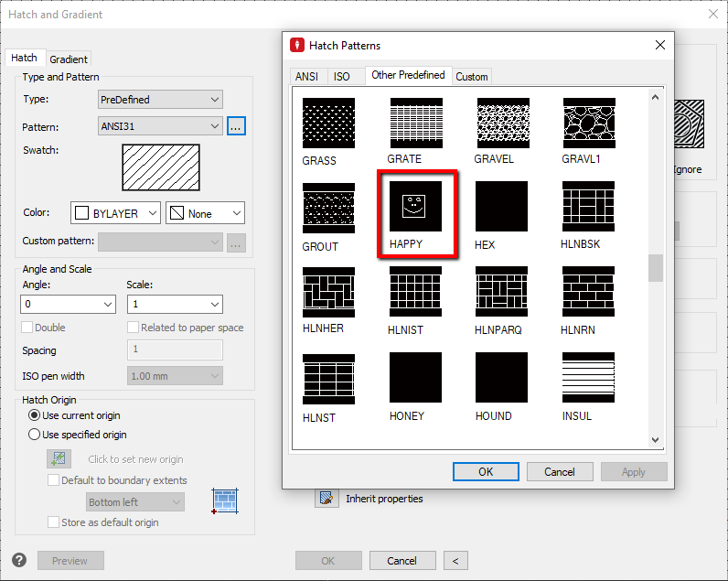
Task: Click OK in Hatch Patterns dialog
Action: [486, 472]
